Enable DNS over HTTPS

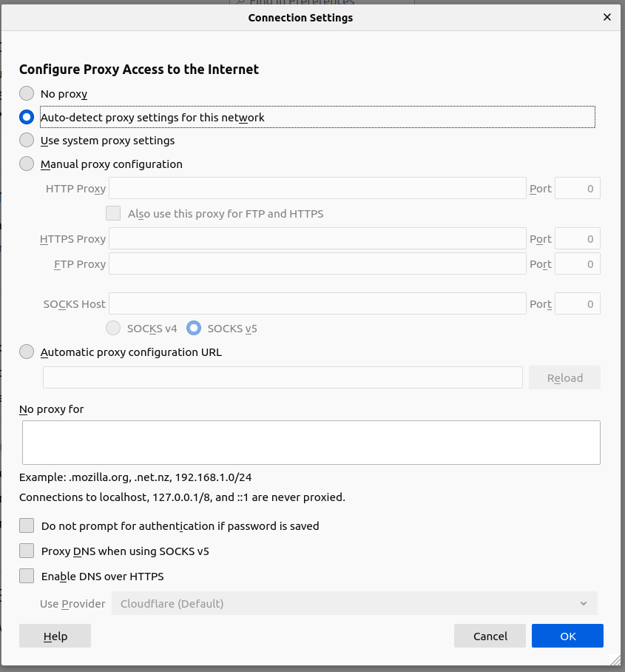point(27,576)
